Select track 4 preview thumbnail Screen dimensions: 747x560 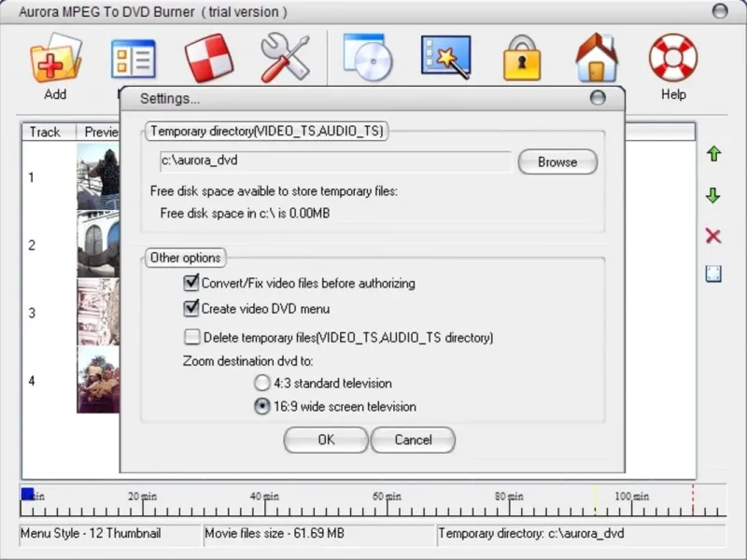pyautogui.click(x=98, y=380)
